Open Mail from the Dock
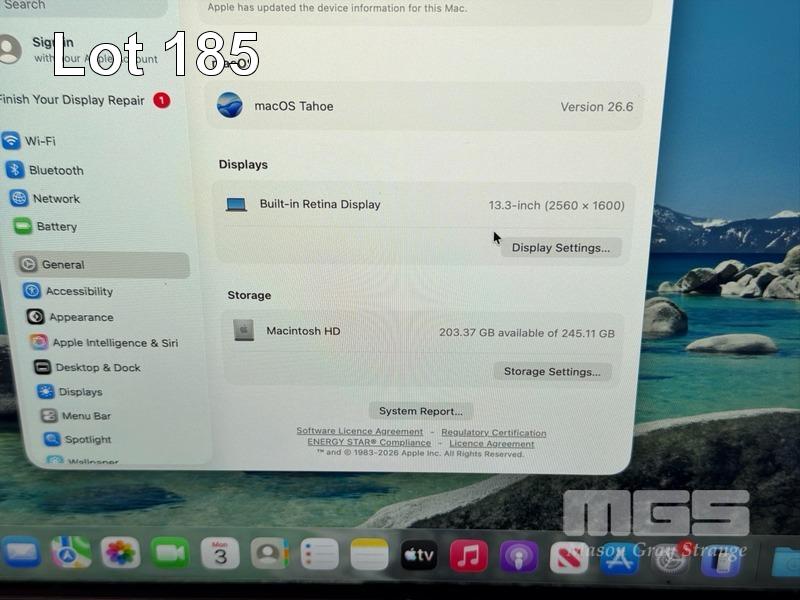Viewport: 800px width, 600px height. click(x=20, y=552)
